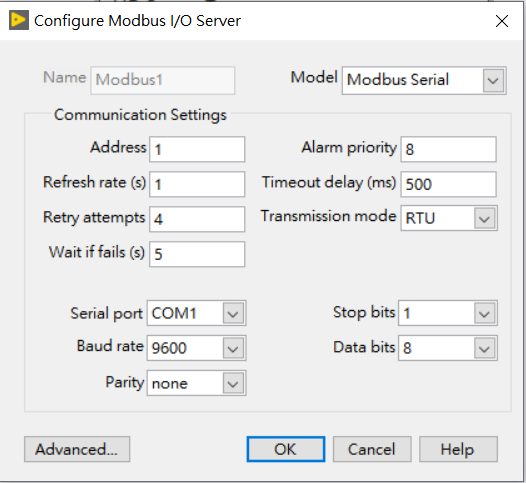
Task: Expand the Stop bits dropdown
Action: click(x=448, y=313)
